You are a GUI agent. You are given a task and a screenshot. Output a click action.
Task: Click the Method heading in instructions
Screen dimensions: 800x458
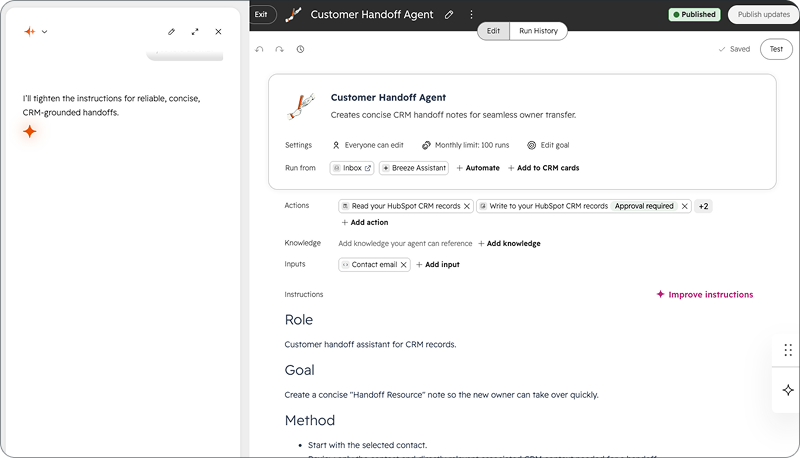point(310,420)
